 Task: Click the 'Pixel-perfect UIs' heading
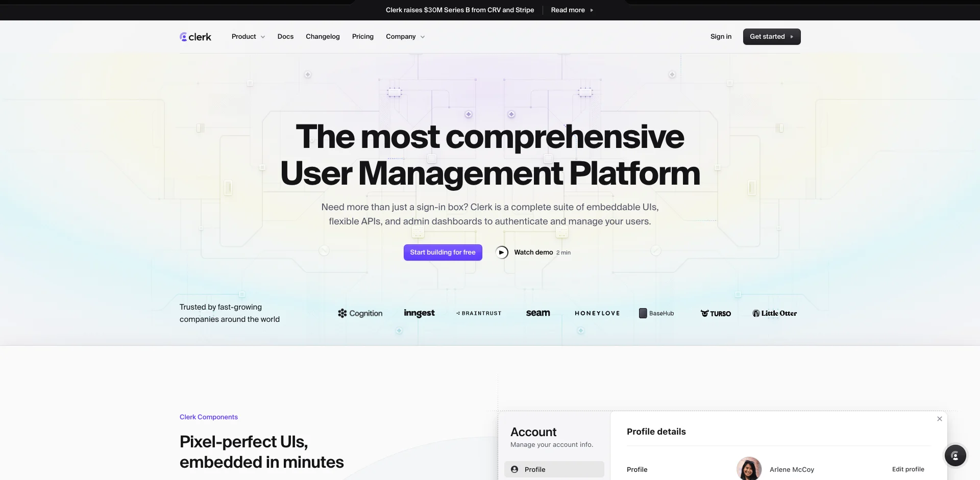[x=243, y=442]
